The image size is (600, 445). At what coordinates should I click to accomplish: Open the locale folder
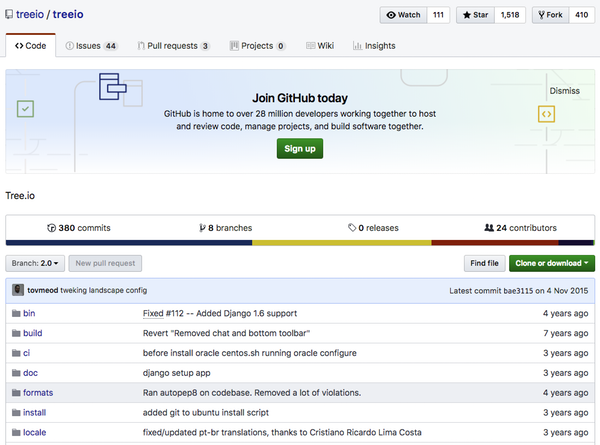pos(34,433)
